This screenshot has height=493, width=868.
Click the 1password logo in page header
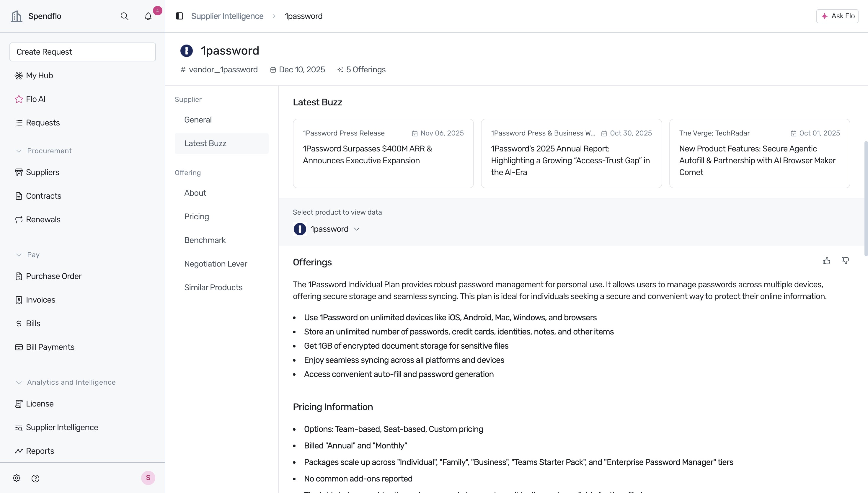pos(187,51)
